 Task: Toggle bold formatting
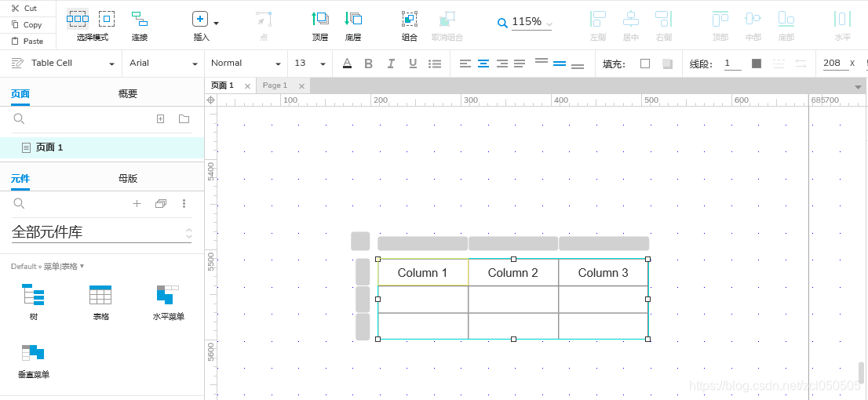pos(369,64)
